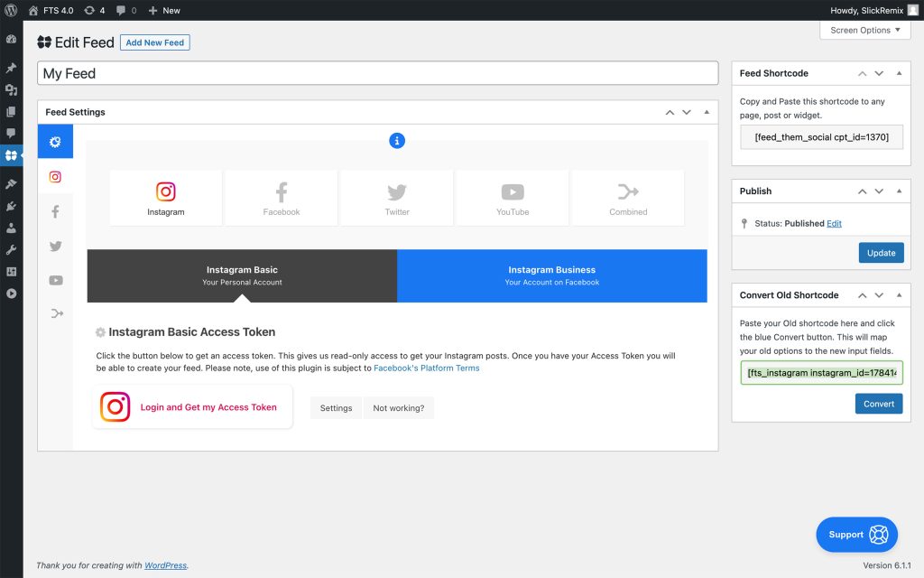This screenshot has height=578, width=924.
Task: Open the New content menu
Action: click(x=164, y=10)
